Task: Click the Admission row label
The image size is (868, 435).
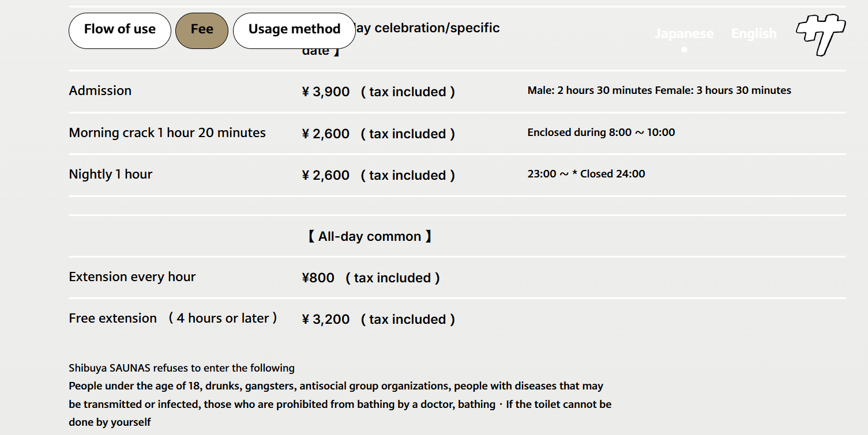Action: [100, 90]
